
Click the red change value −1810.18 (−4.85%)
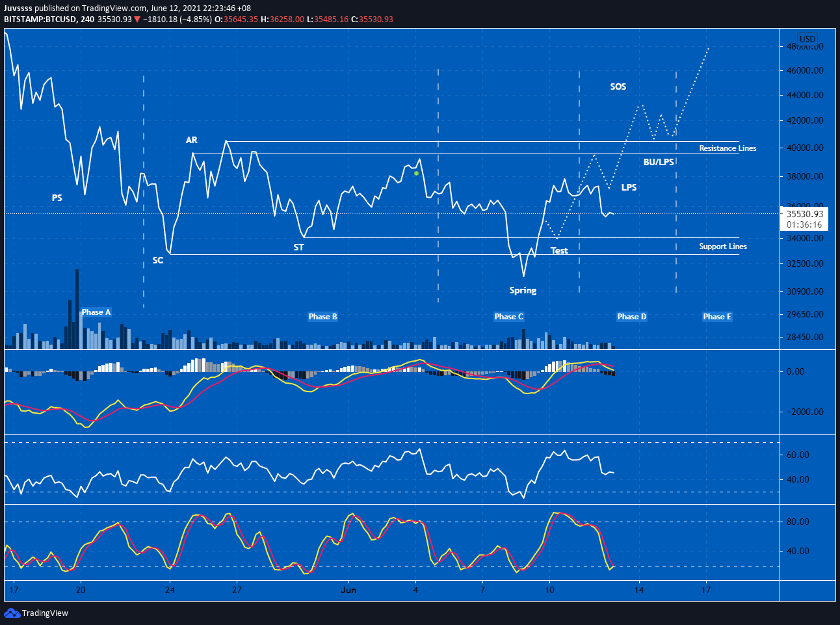(177, 19)
